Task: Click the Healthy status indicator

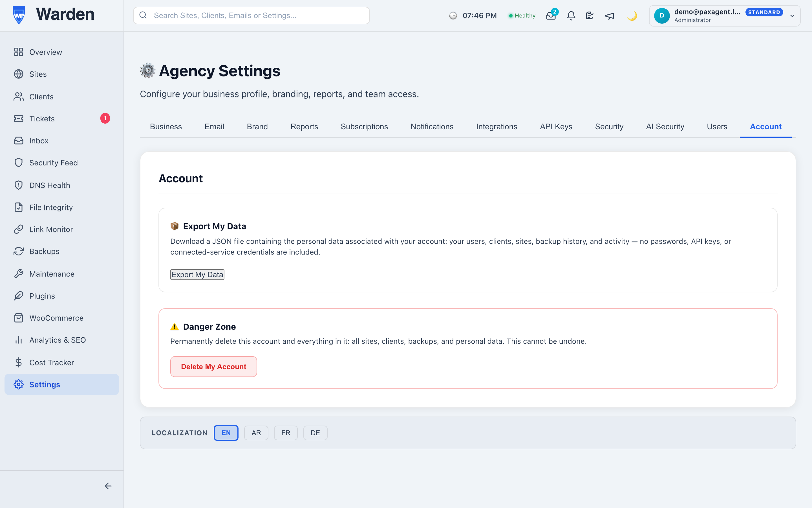Action: 522,16
